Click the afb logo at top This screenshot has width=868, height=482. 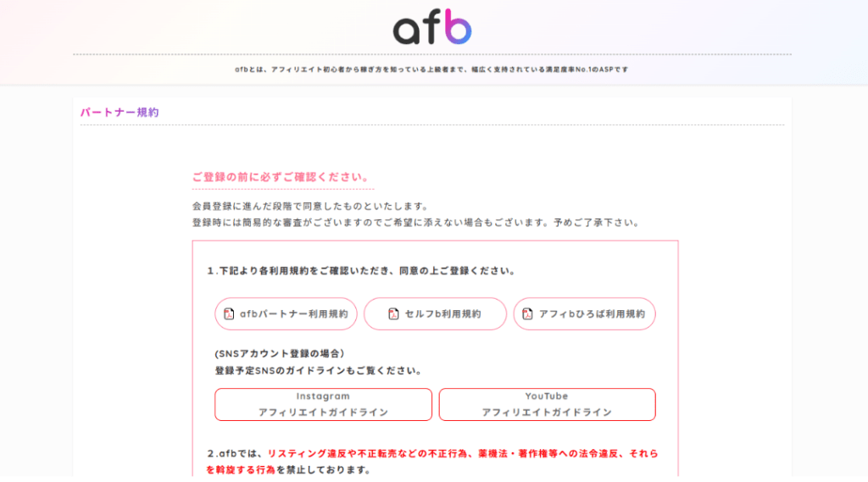point(432,26)
